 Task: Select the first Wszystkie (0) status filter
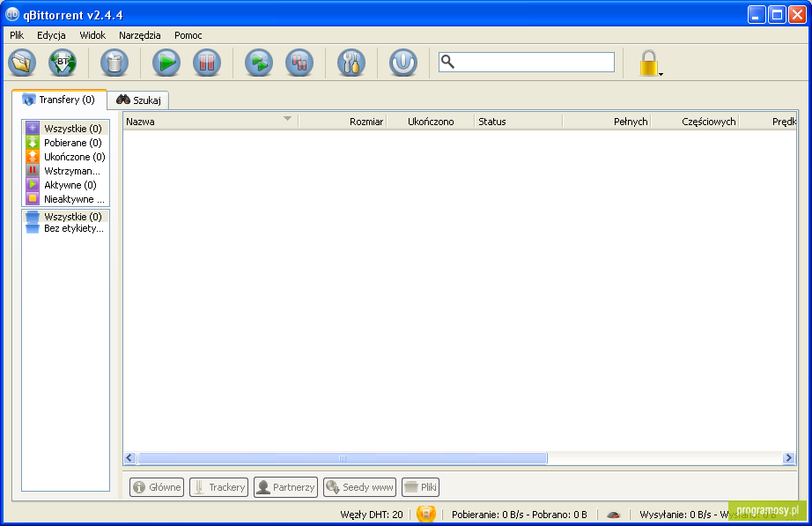[x=66, y=128]
